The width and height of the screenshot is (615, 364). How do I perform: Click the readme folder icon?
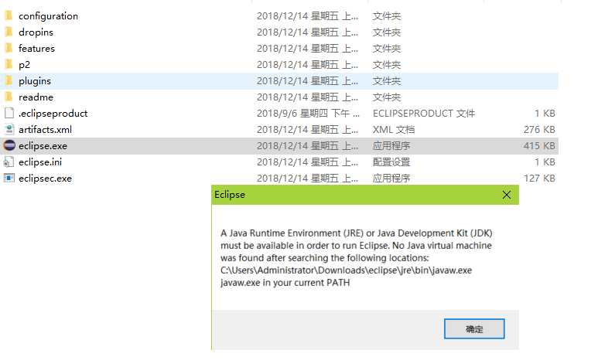tap(9, 97)
